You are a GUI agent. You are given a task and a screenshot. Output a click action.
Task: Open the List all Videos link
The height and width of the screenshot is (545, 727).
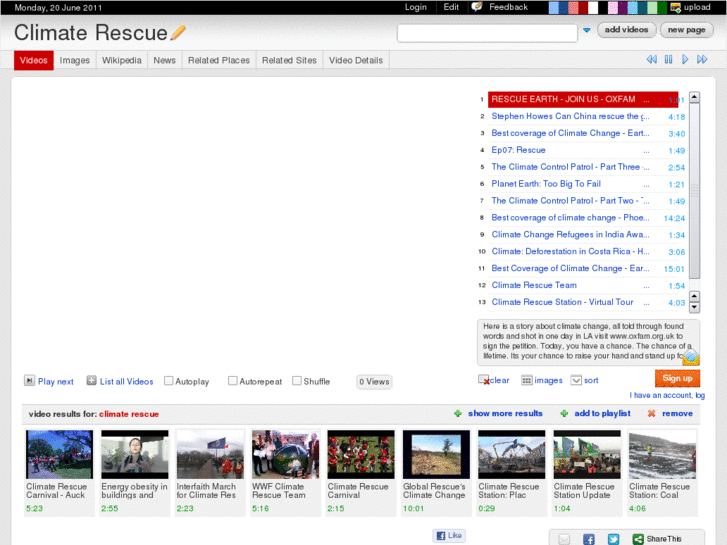click(x=126, y=381)
